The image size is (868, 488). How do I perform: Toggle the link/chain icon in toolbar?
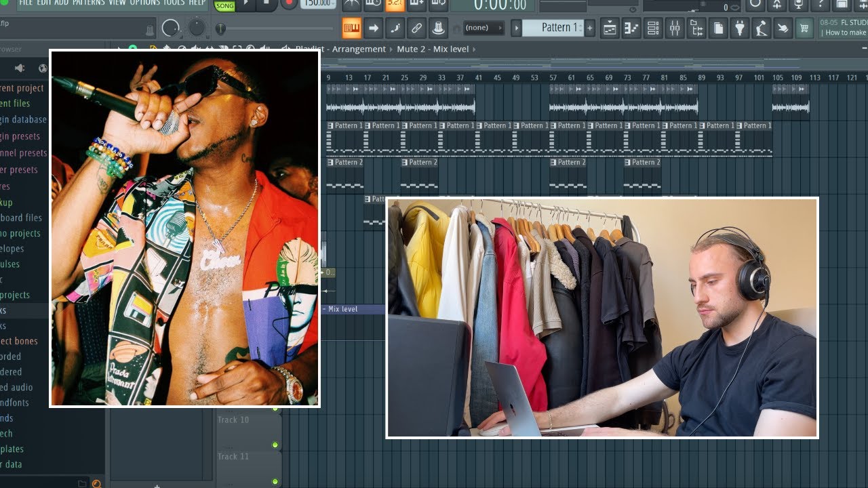(416, 28)
